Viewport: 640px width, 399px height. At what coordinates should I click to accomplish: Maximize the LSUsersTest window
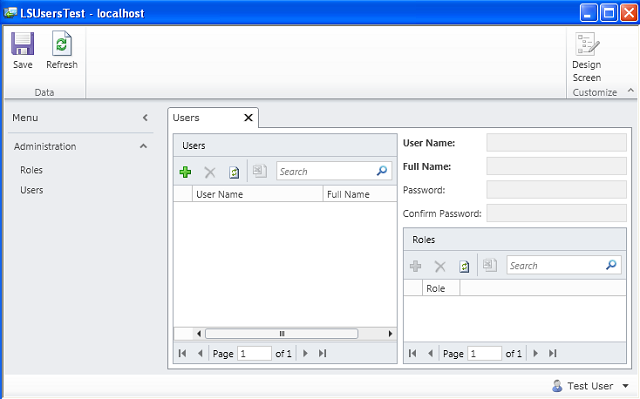608,13
